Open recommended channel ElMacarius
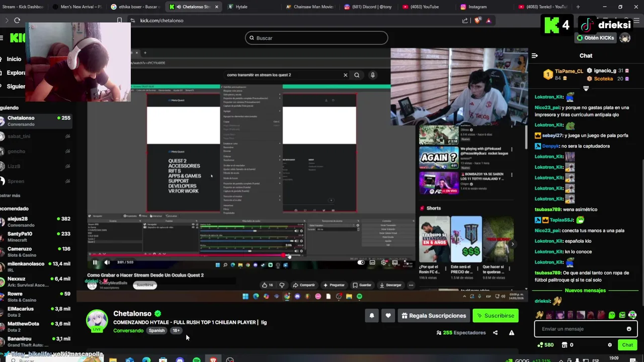This screenshot has height=362, width=644. coord(35,312)
